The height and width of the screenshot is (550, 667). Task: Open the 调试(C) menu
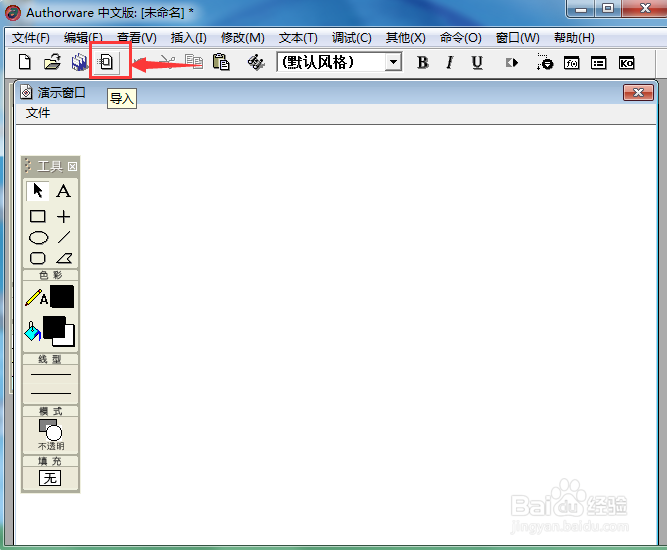tap(351, 38)
